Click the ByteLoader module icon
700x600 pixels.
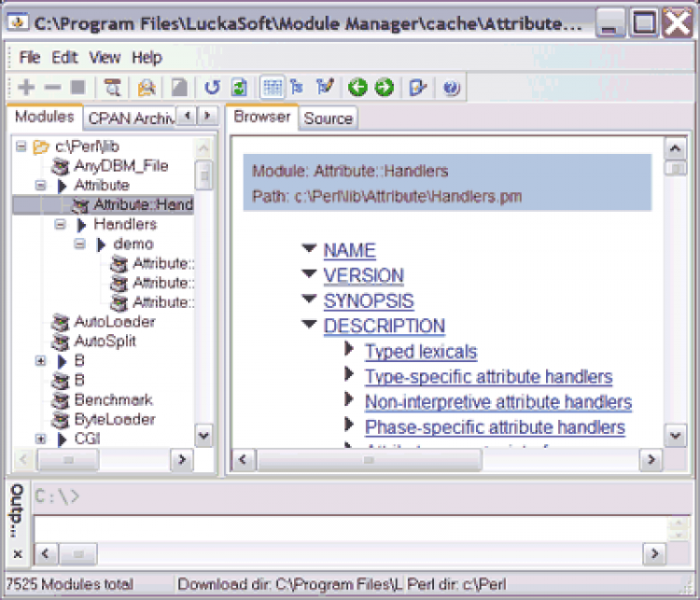point(61,420)
